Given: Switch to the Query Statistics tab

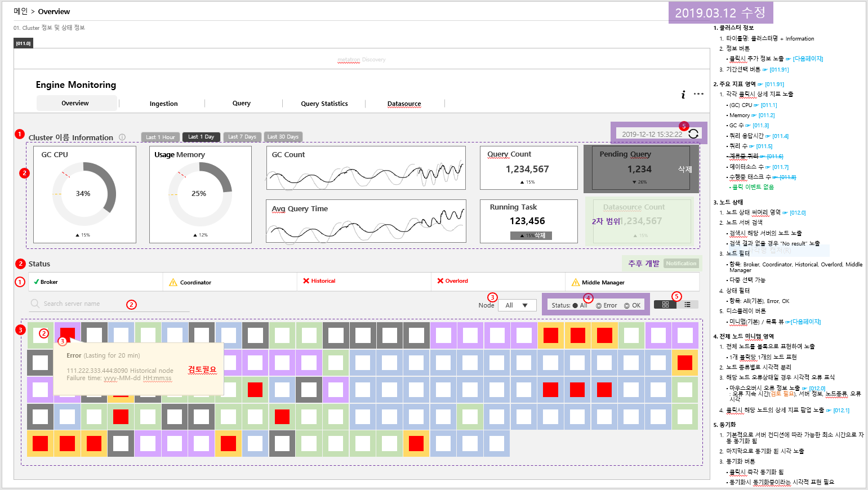Looking at the screenshot, I should click(x=324, y=104).
